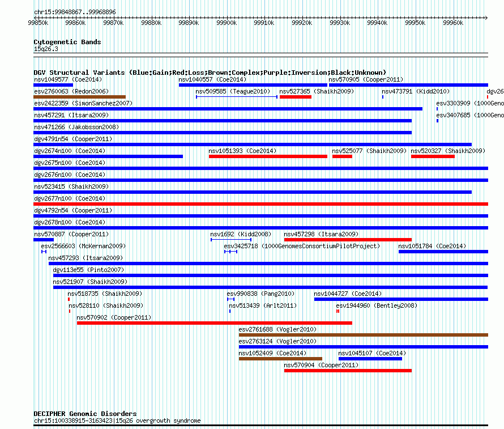Click the nsv1049577 (Coe2014) variant label
Screen dimensions: 504x429
coord(68,79)
